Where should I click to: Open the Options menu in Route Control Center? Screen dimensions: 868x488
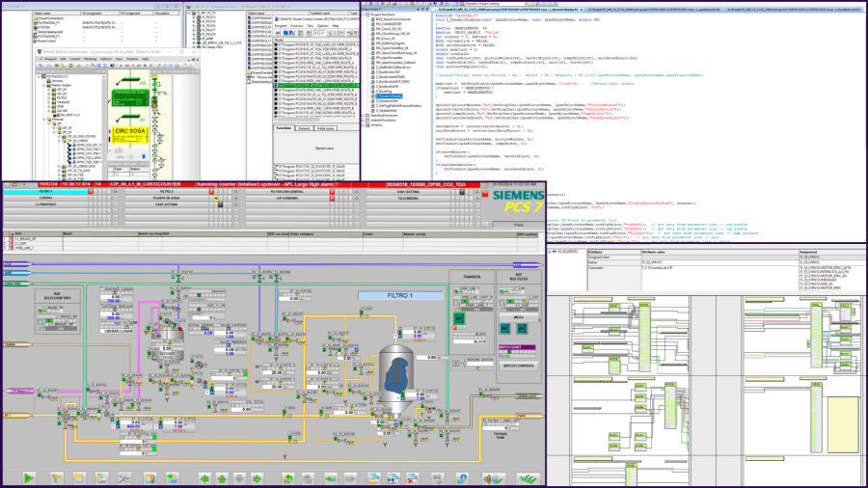[323, 26]
